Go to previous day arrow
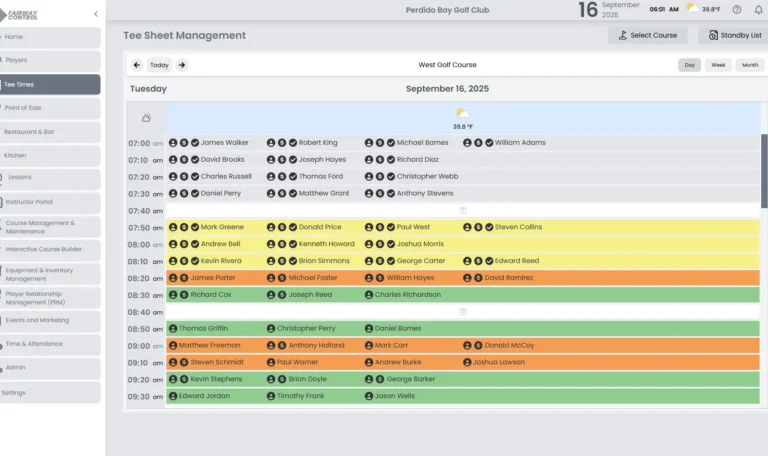The image size is (768, 456). 137,65
